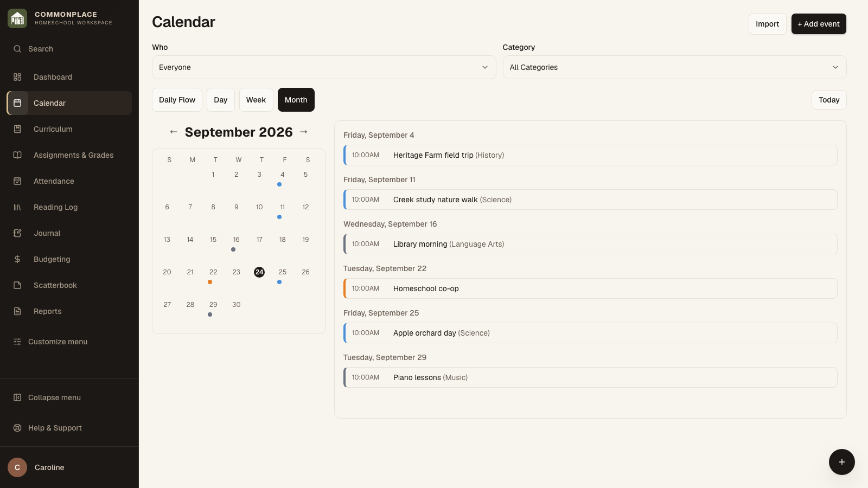Switch to Week view
Image resolution: width=868 pixels, height=488 pixels.
coord(256,100)
